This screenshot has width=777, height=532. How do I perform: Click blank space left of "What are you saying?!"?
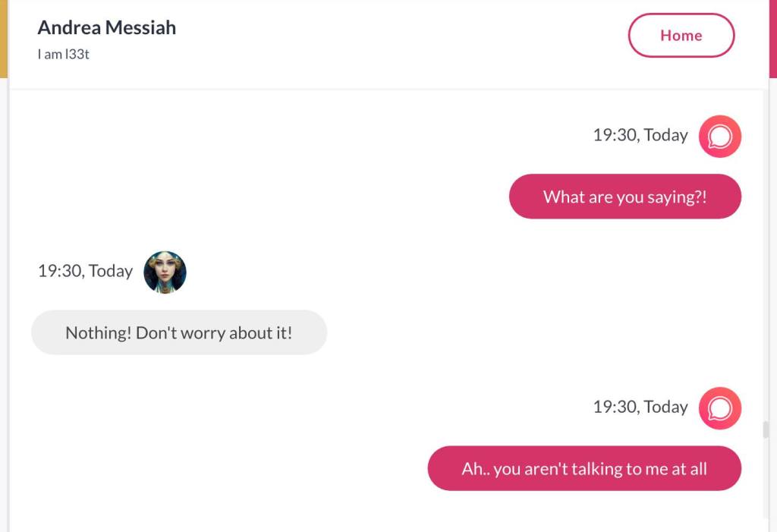coord(266,197)
